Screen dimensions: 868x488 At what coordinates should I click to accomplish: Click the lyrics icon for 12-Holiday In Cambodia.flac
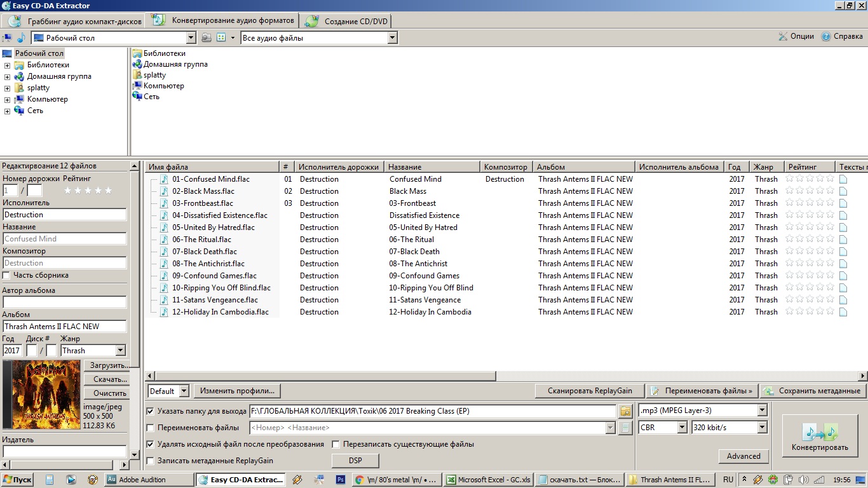tap(843, 312)
